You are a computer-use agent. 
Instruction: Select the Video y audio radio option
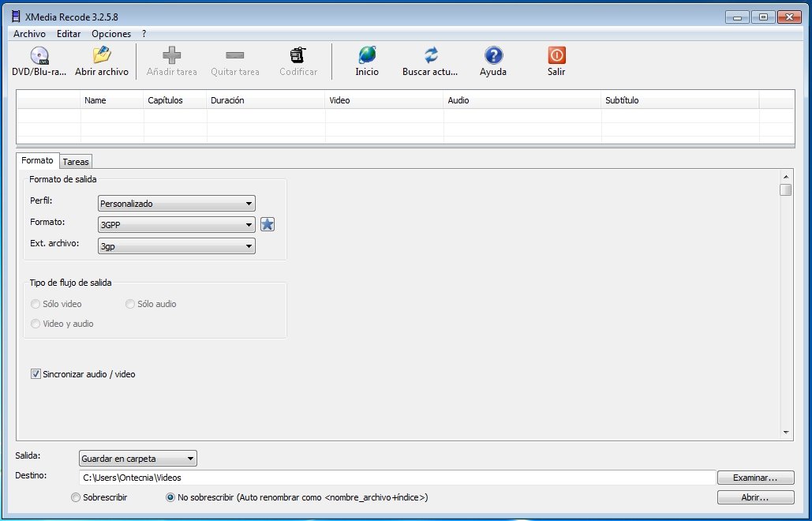pyautogui.click(x=36, y=324)
